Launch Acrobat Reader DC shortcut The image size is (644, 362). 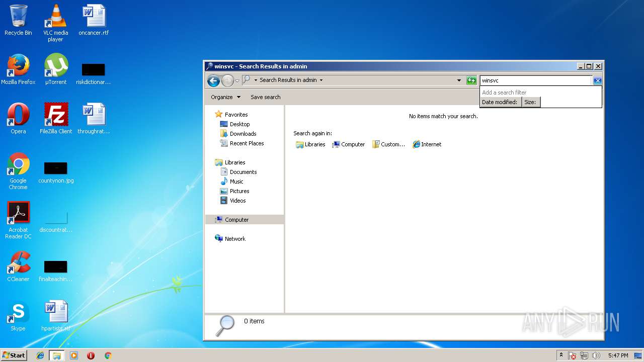pyautogui.click(x=18, y=220)
